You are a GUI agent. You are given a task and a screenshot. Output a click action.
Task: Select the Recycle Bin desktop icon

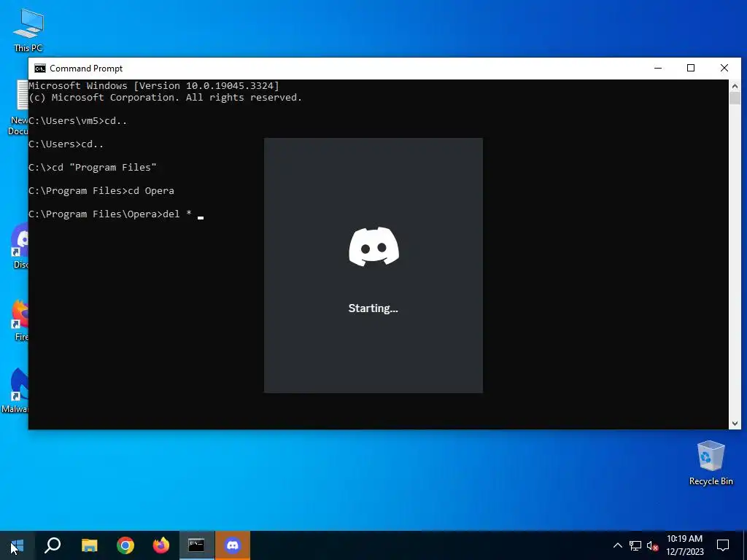coord(711,463)
